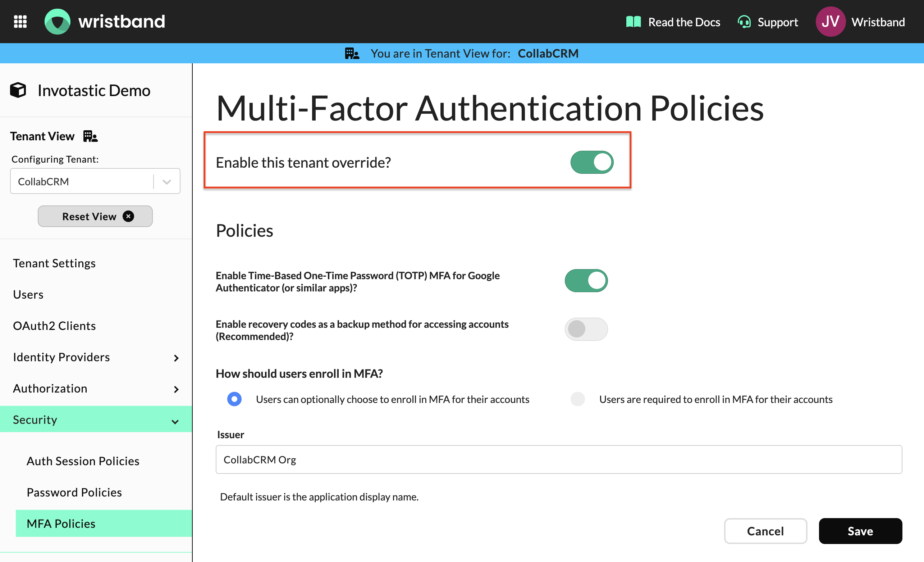Click the X icon in Reset View
The image size is (924, 562).
tap(128, 217)
